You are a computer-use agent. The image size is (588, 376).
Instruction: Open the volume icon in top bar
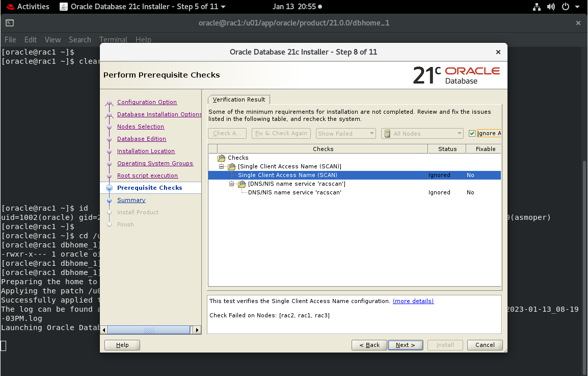(x=551, y=7)
